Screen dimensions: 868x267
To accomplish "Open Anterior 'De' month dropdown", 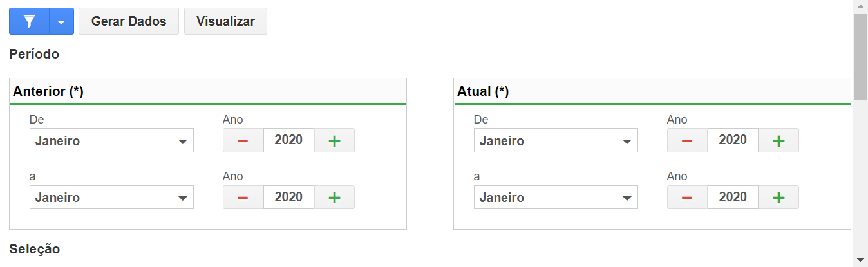I will [111, 140].
